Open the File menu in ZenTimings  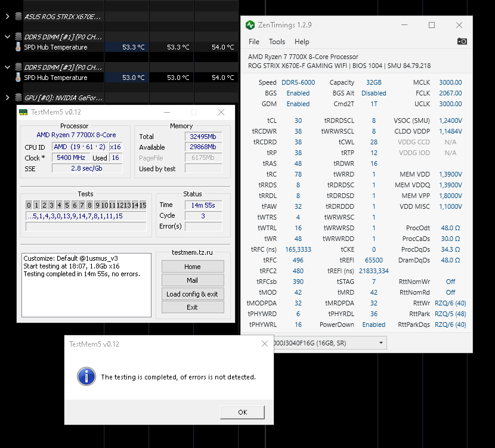pyautogui.click(x=254, y=42)
